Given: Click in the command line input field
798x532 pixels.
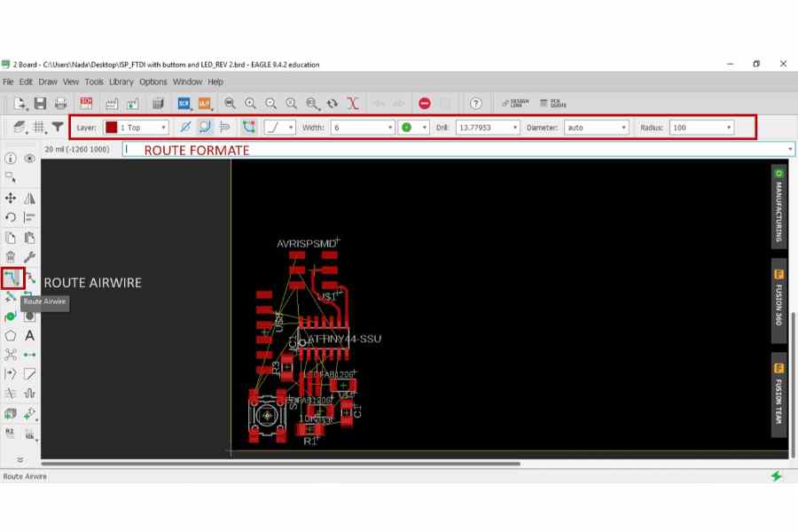Looking at the screenshot, I should 458,149.
